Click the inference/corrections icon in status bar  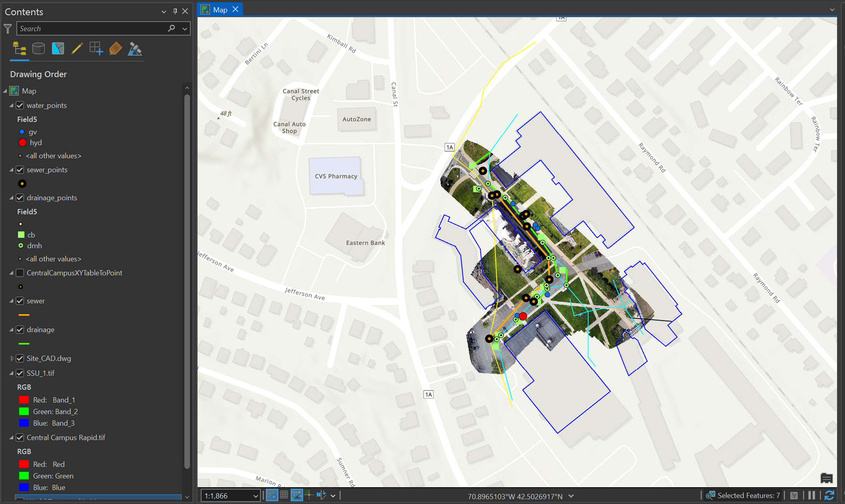pos(309,495)
